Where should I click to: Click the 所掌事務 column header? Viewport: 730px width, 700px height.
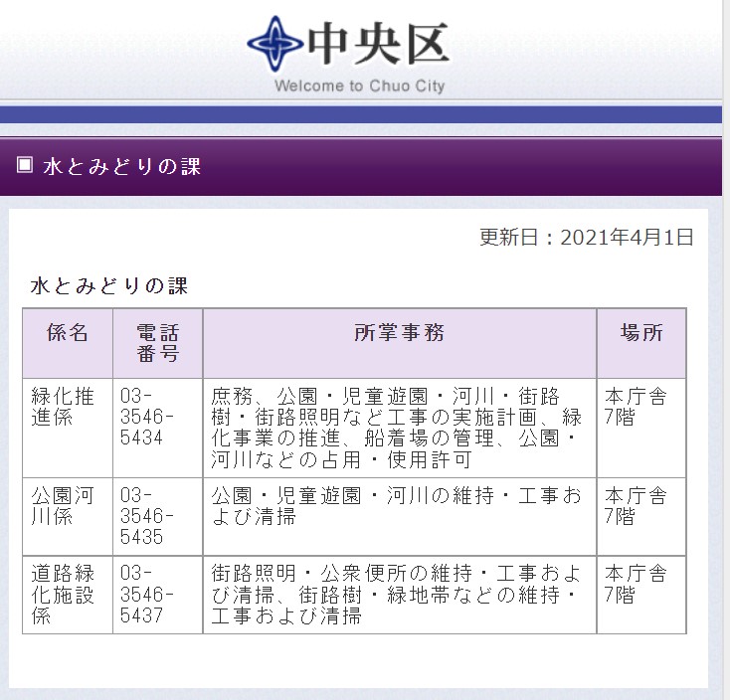tap(400, 343)
